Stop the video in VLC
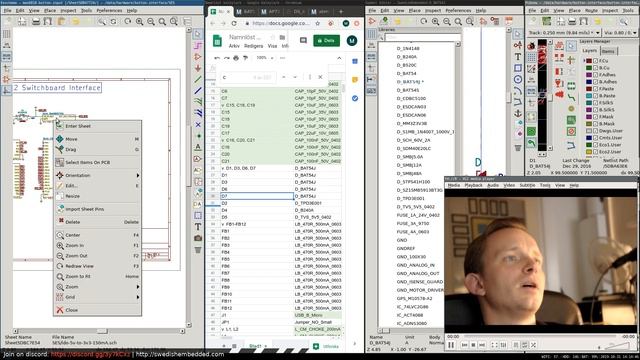The height and width of the screenshot is (360, 640). [x=473, y=345]
